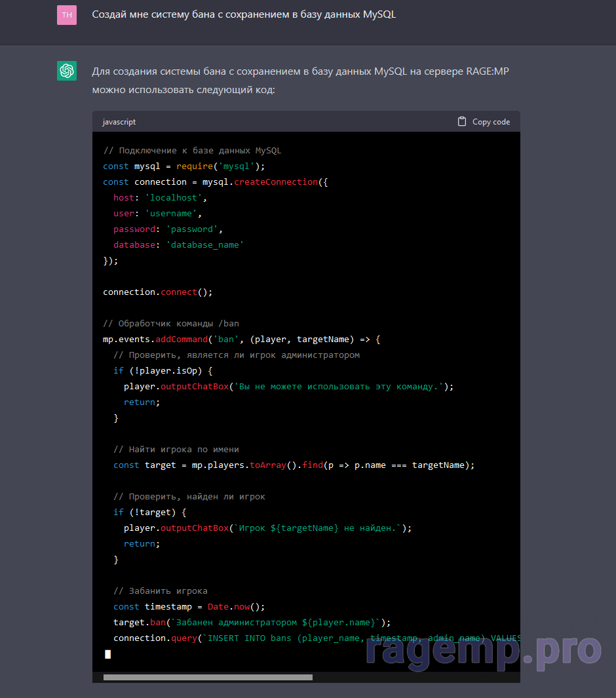Click the code line const mysql = require('mysql')
The height and width of the screenshot is (698, 616).
pyautogui.click(x=184, y=166)
